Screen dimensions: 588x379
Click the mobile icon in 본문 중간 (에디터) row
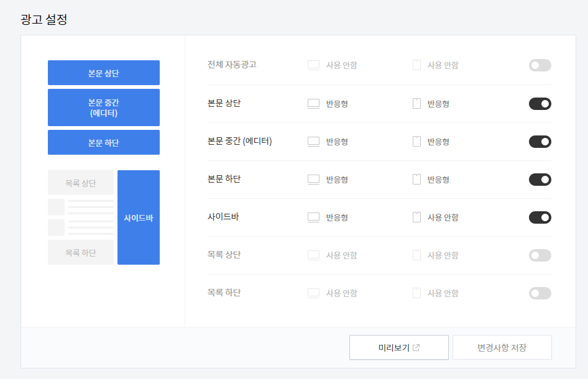(416, 141)
